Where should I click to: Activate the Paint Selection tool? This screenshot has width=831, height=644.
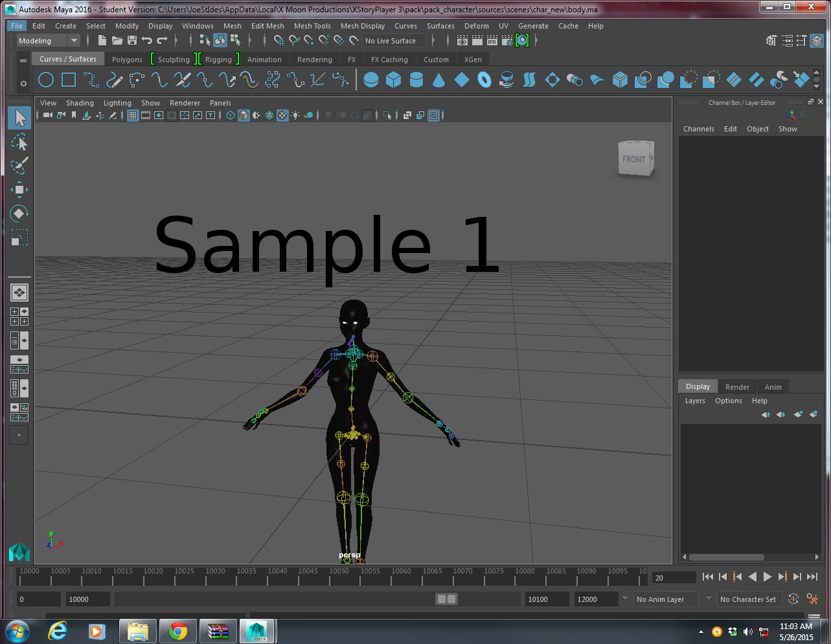[19, 166]
